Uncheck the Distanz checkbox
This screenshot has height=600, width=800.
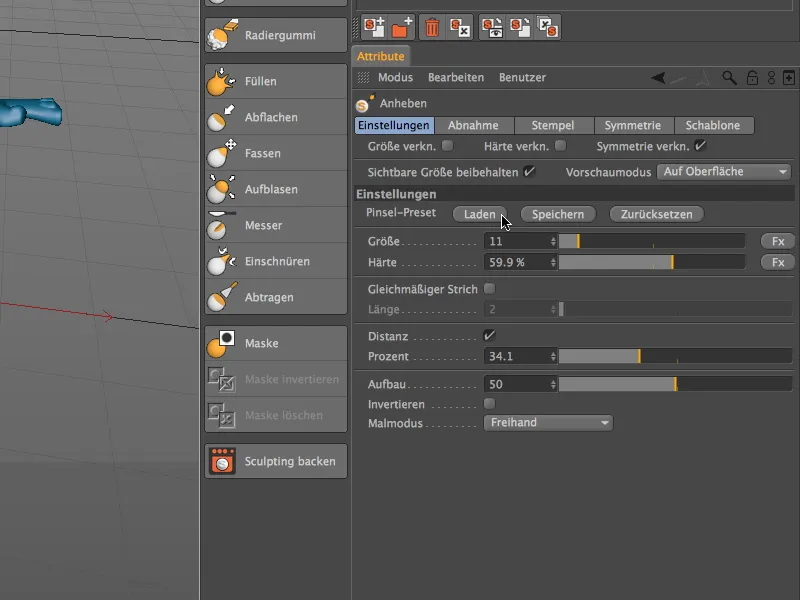coord(489,336)
